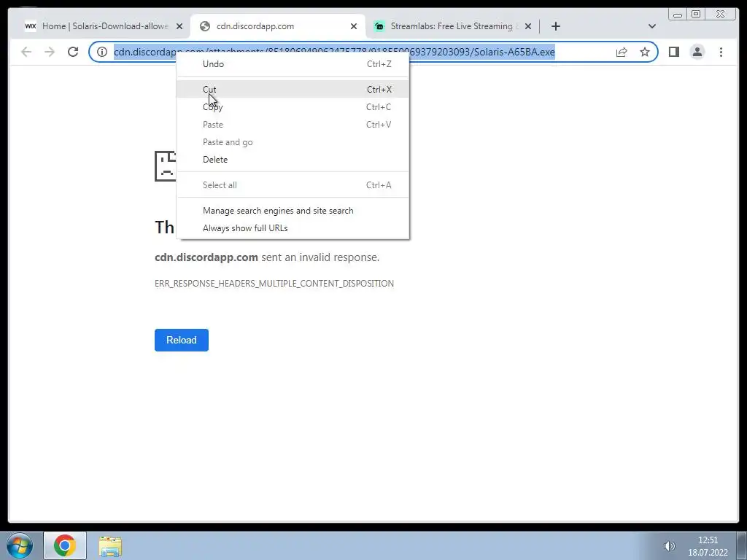Click the Chrome taskbar icon
The height and width of the screenshot is (560, 747).
pyautogui.click(x=65, y=545)
